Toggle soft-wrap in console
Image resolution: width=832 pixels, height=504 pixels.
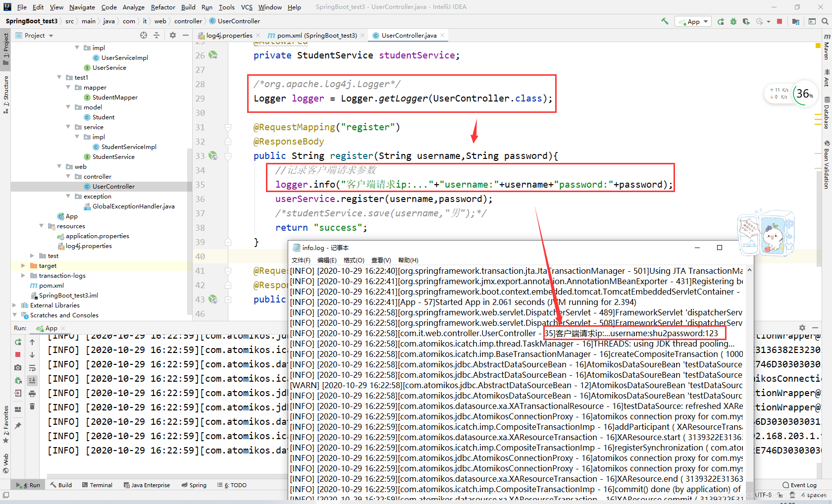[32, 368]
